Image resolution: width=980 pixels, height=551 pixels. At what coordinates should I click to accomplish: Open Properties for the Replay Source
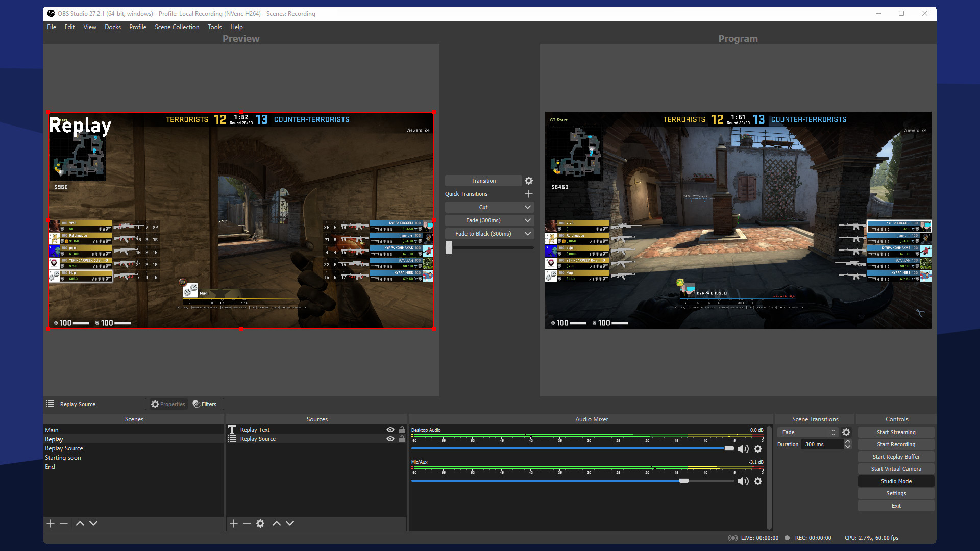point(168,404)
